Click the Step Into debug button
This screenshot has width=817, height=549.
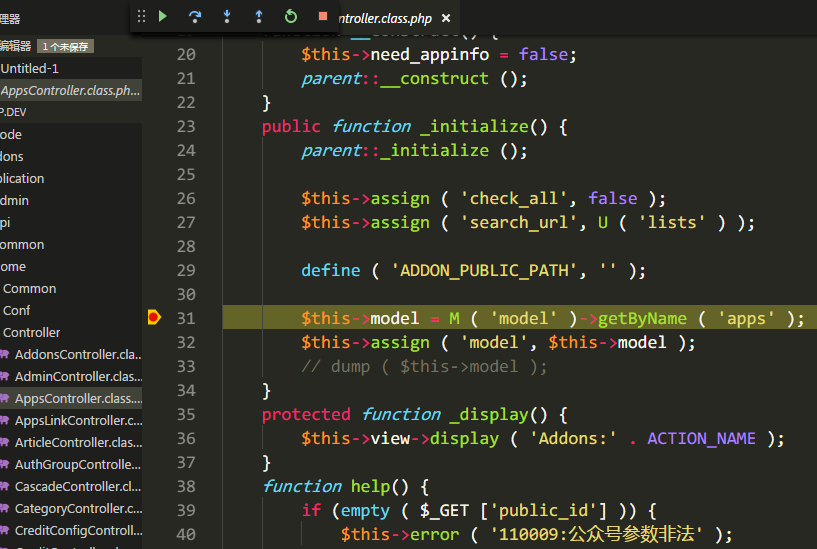click(x=227, y=17)
